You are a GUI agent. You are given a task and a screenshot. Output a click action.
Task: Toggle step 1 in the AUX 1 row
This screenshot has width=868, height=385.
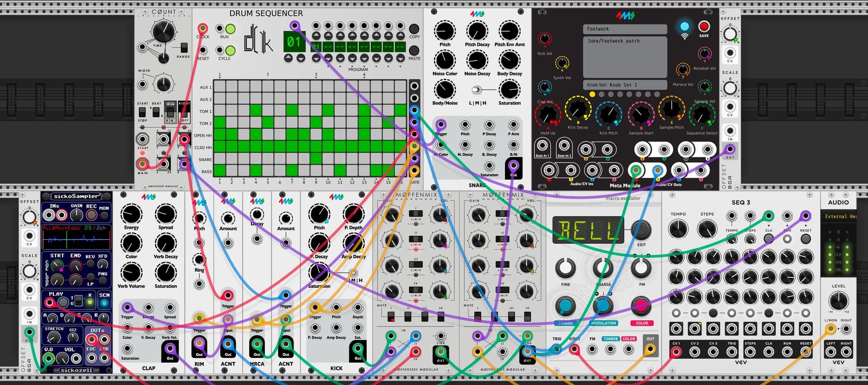pos(220,86)
